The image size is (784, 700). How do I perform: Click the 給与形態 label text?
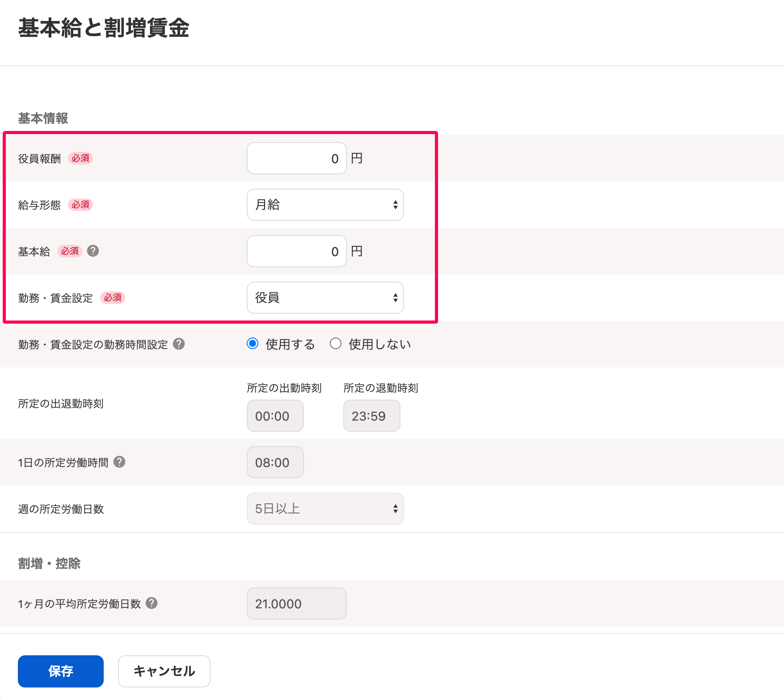pos(39,205)
